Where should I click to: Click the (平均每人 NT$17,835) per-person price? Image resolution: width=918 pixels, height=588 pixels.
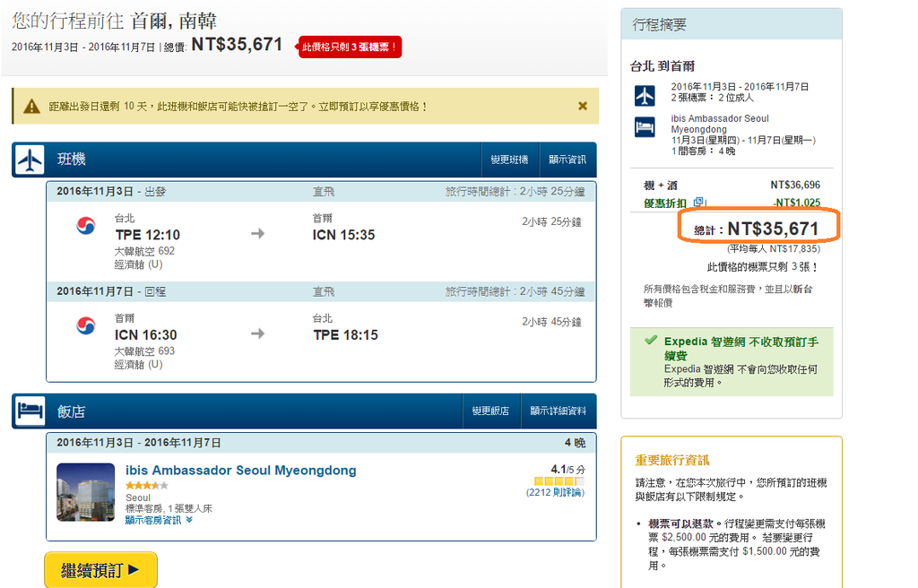[x=774, y=249]
